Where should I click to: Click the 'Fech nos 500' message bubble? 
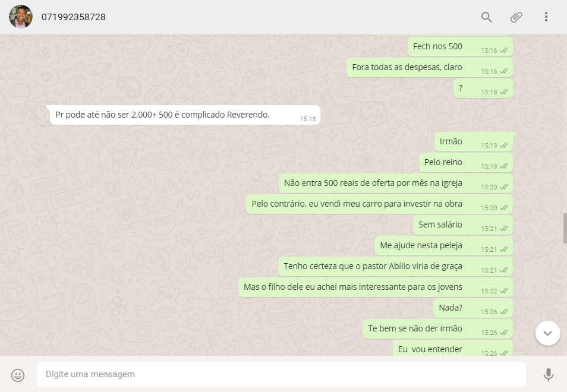[x=461, y=46]
